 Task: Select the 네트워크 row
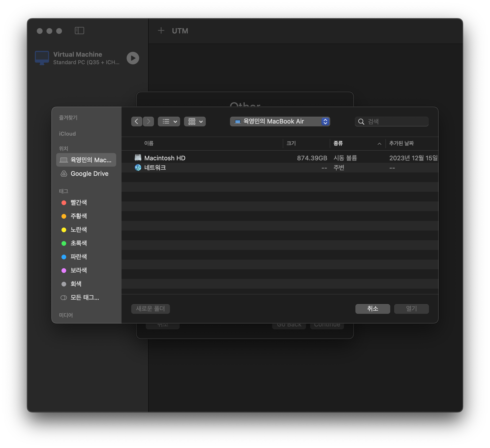280,168
